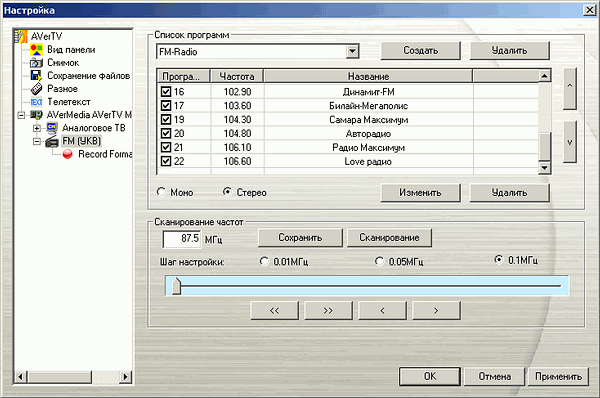The image size is (600, 398).
Task: Click the tree panel scroll right arrow
Action: click(x=125, y=377)
